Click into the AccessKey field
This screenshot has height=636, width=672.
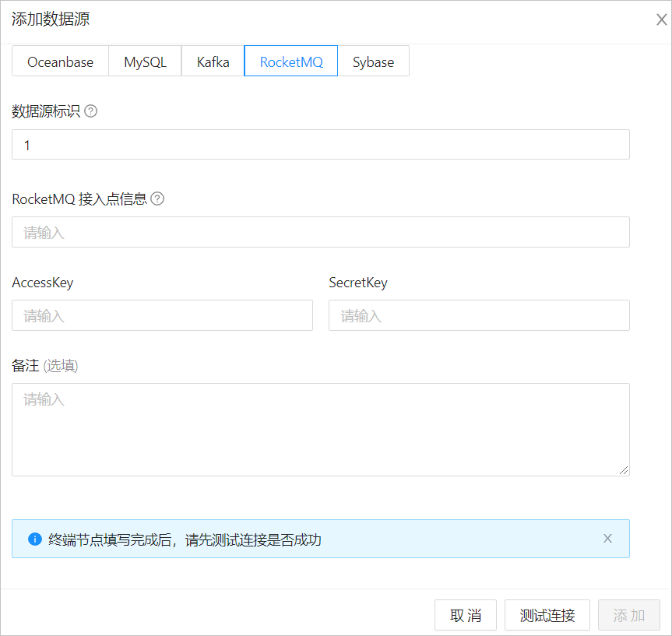163,315
